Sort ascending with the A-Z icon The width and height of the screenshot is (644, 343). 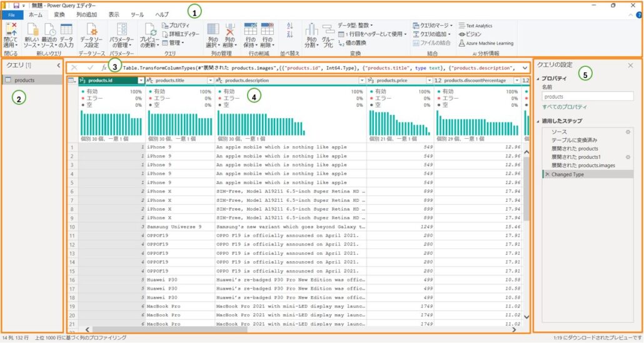coord(289,26)
